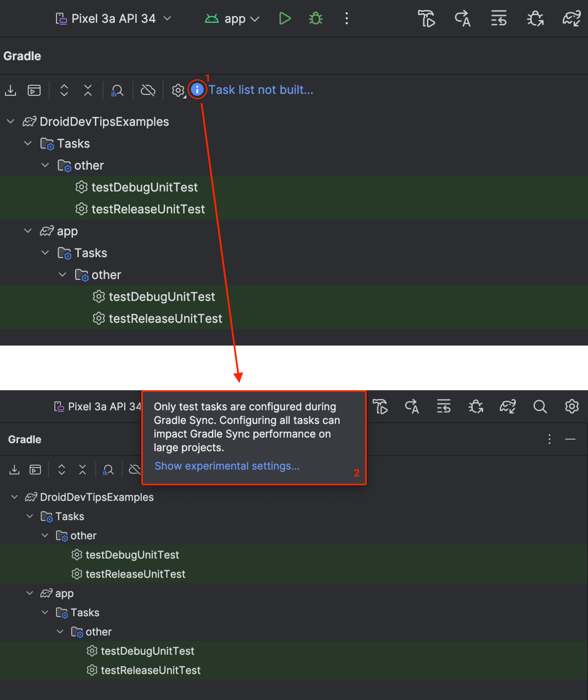Screen dimensions: 588x700
Task: Collapse app 'other' folder in lower tree
Action: tap(60, 632)
